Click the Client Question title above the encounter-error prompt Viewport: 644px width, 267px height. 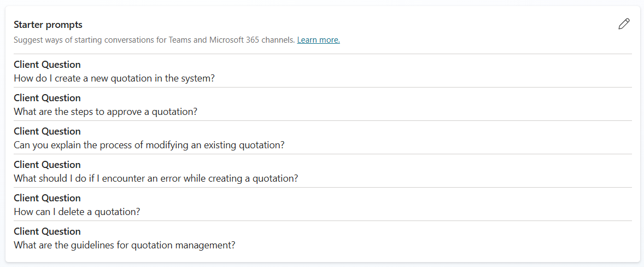coord(47,165)
